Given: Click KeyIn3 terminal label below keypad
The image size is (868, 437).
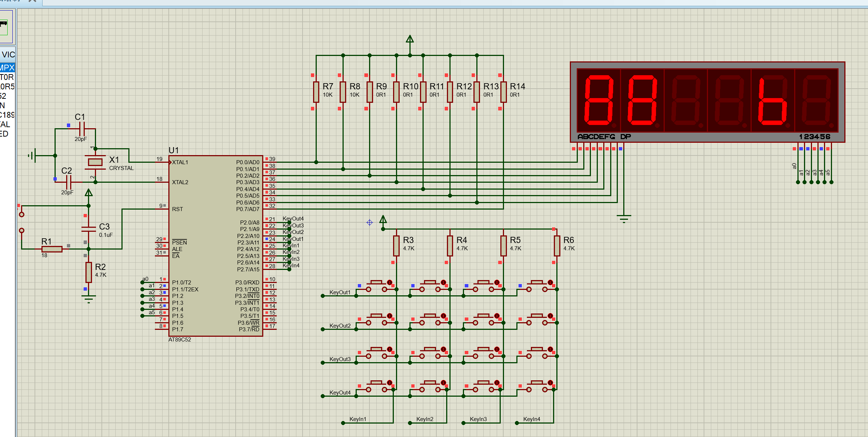Looking at the screenshot, I should pyautogui.click(x=478, y=419).
